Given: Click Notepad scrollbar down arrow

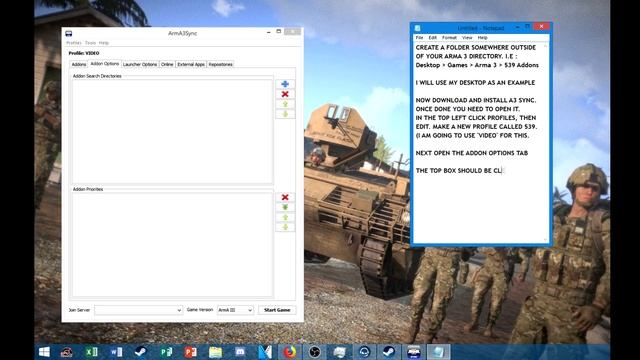Looking at the screenshot, I should [x=545, y=240].
